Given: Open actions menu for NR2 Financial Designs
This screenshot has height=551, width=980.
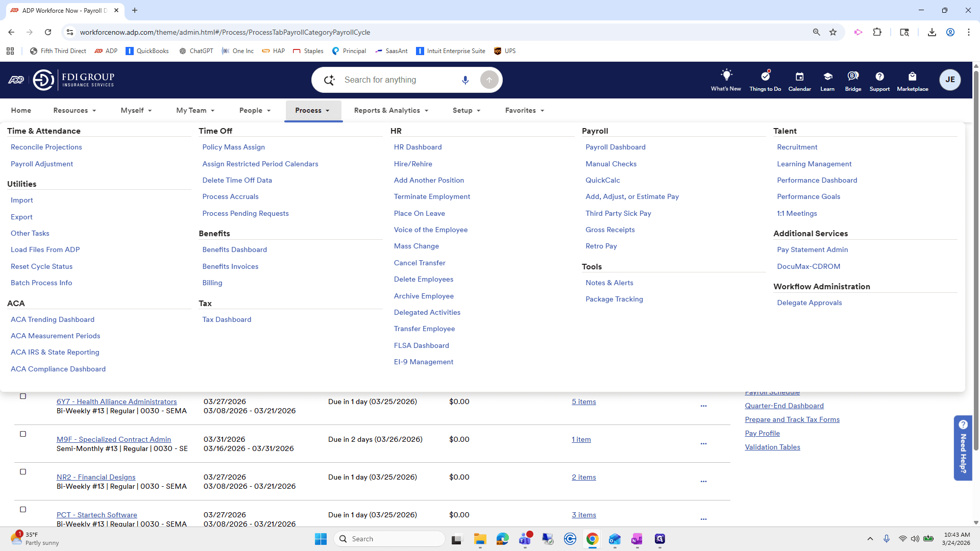Looking at the screenshot, I should click(x=703, y=482).
